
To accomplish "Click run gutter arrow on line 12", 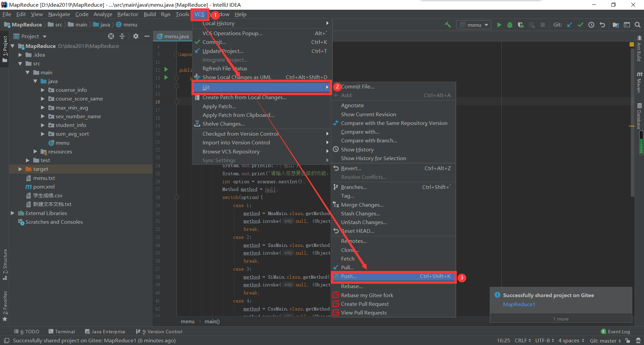I will coord(166,70).
